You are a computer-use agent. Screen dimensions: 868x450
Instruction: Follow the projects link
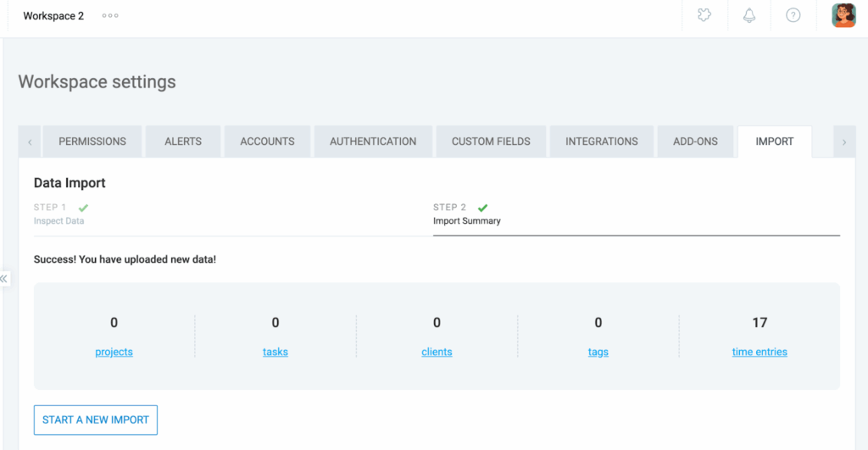(x=114, y=352)
